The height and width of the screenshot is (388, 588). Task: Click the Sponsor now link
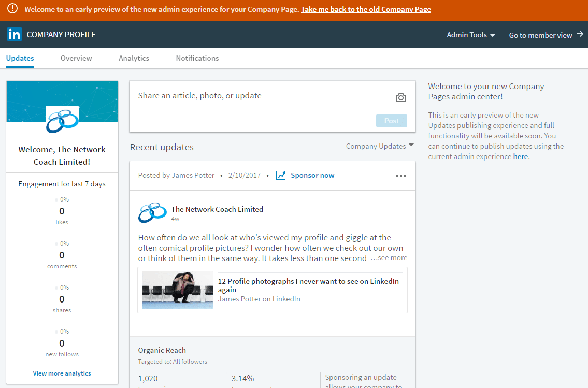pos(312,175)
